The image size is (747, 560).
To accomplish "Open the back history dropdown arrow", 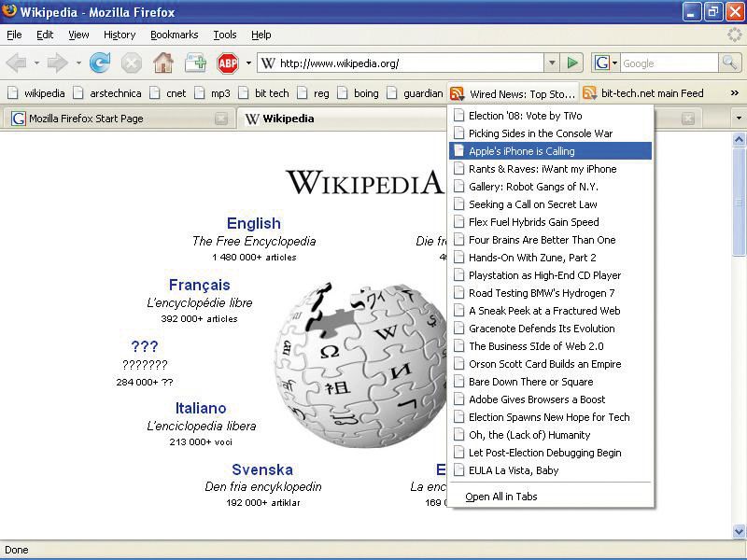I will coord(36,63).
